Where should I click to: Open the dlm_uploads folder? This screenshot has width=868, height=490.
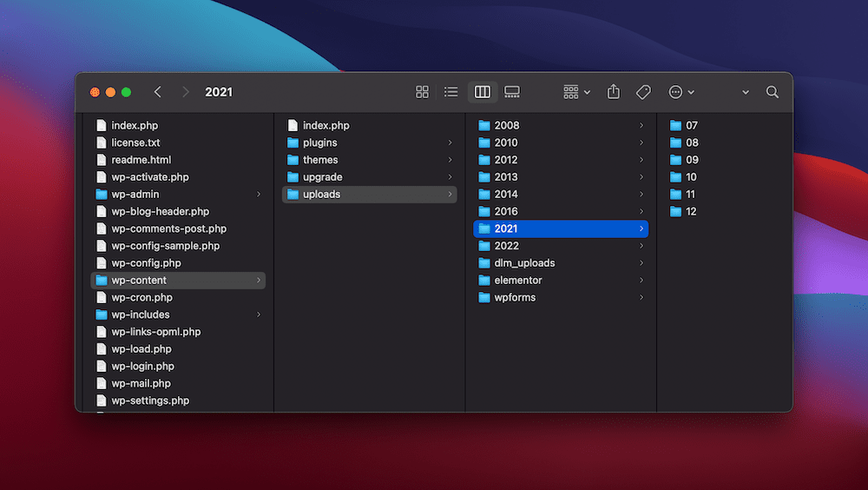pos(561,262)
